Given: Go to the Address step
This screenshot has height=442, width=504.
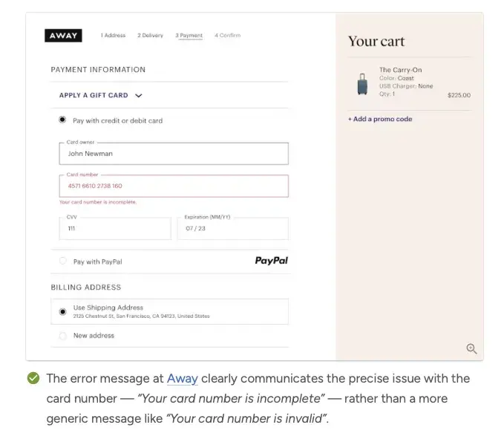Looking at the screenshot, I should (114, 36).
